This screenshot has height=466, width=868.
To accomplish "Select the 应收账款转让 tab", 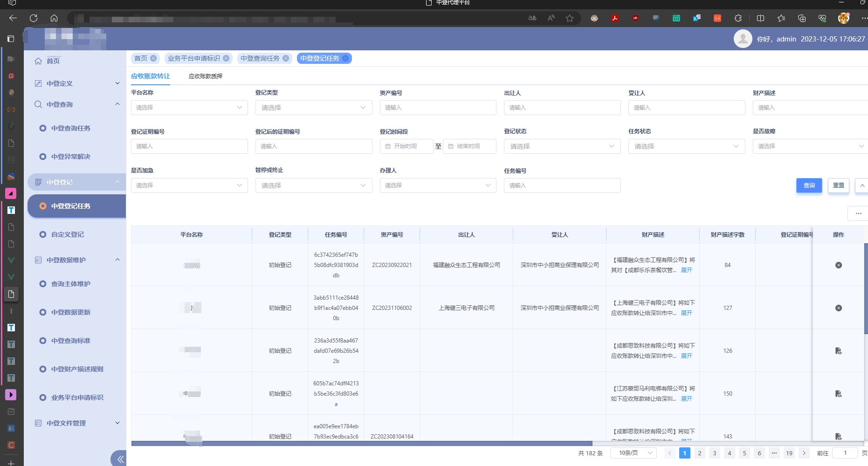I will pyautogui.click(x=151, y=76).
